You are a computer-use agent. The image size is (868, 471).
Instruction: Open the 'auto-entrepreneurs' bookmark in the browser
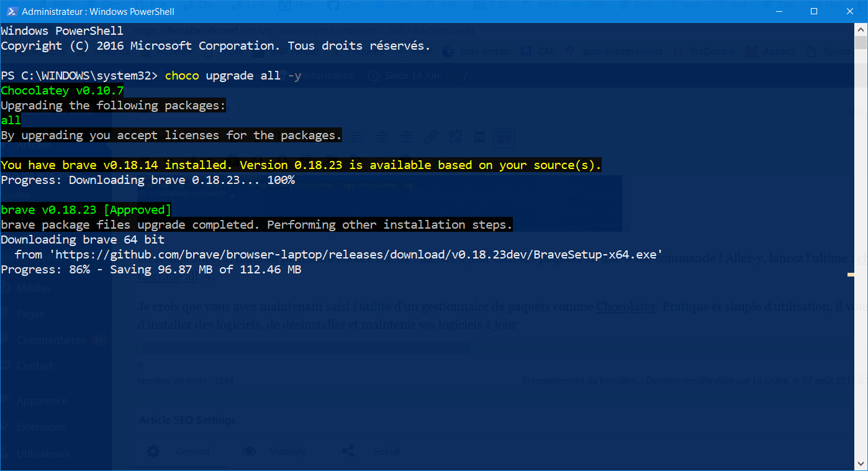click(615, 52)
